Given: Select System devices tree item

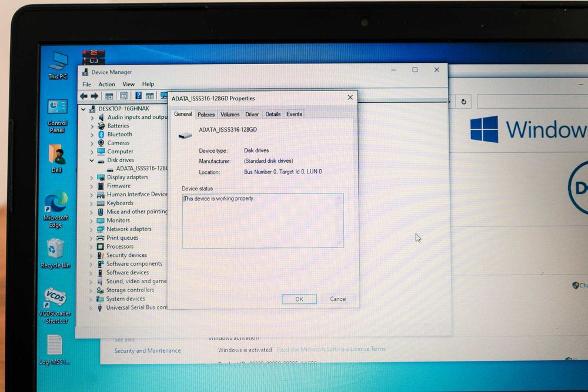Looking at the screenshot, I should point(125,299).
